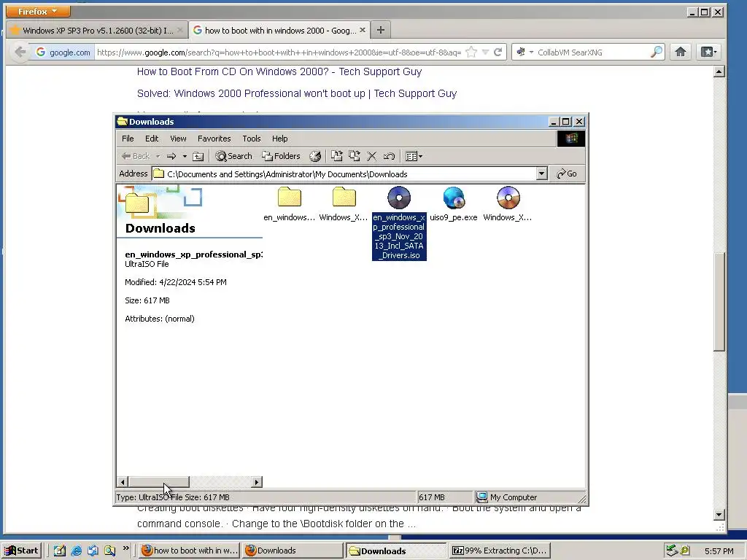Click the Forward arrow in explorer toolbar
This screenshot has height=560, width=747.
point(171,156)
